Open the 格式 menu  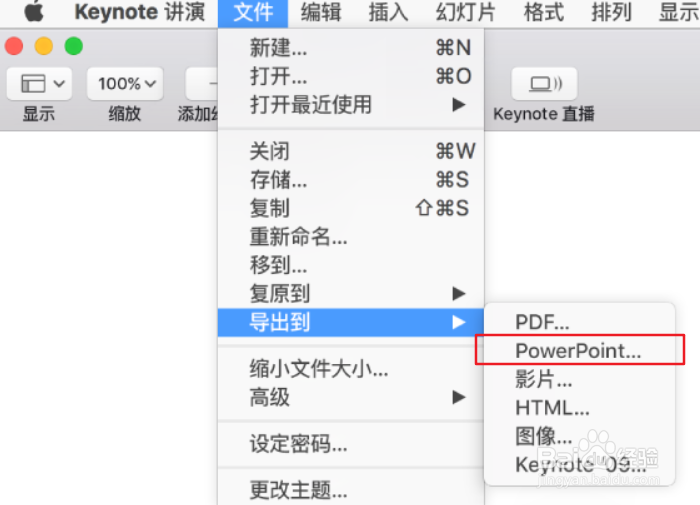(x=544, y=13)
